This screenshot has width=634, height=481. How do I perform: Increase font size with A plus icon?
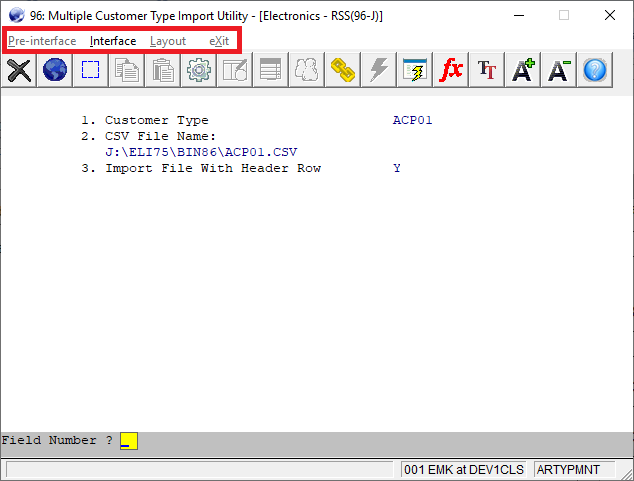(522, 70)
